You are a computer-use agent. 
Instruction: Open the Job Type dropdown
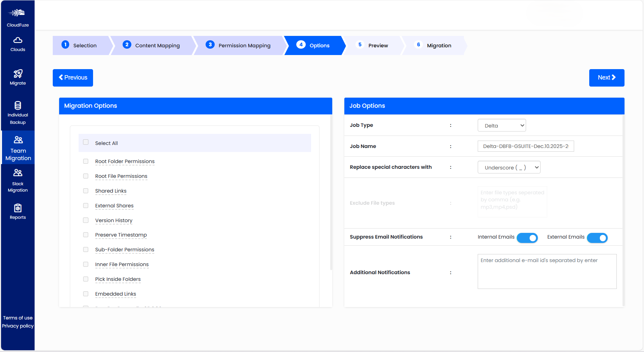pos(502,125)
